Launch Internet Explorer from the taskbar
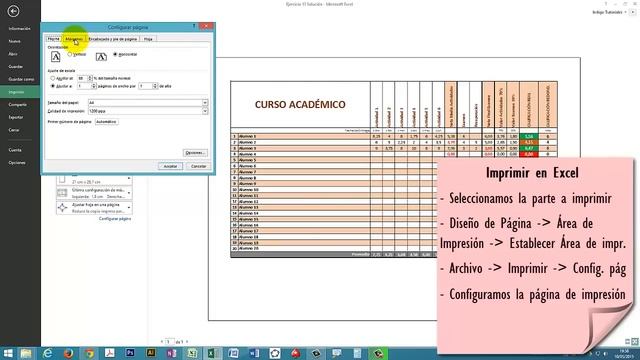The image size is (640, 360). [47, 353]
